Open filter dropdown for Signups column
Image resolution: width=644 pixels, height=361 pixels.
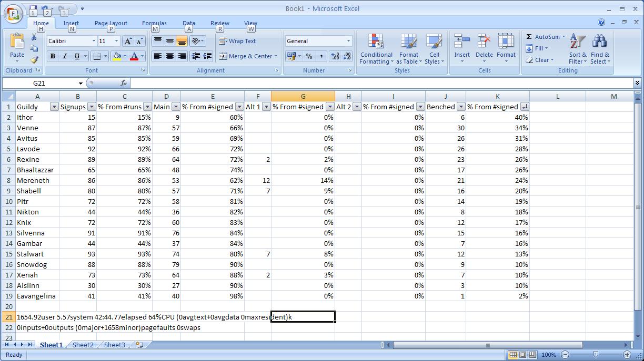92,107
